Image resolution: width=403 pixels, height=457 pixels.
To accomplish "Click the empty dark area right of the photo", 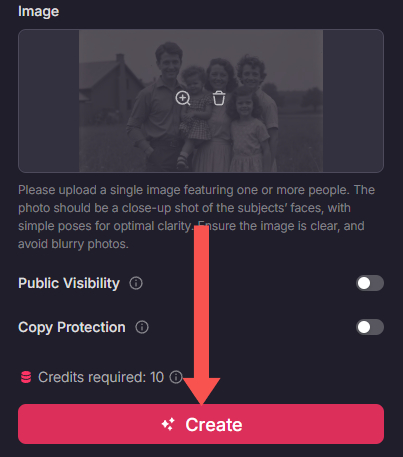I will click(353, 101).
